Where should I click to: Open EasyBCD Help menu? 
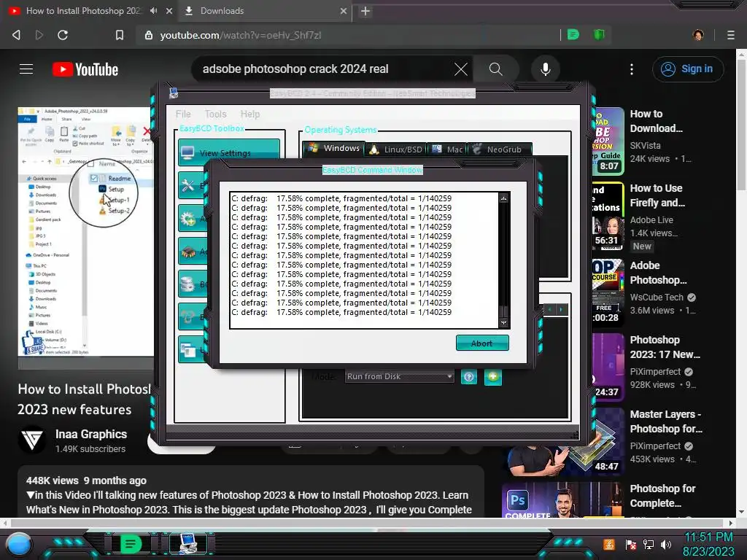coord(250,114)
